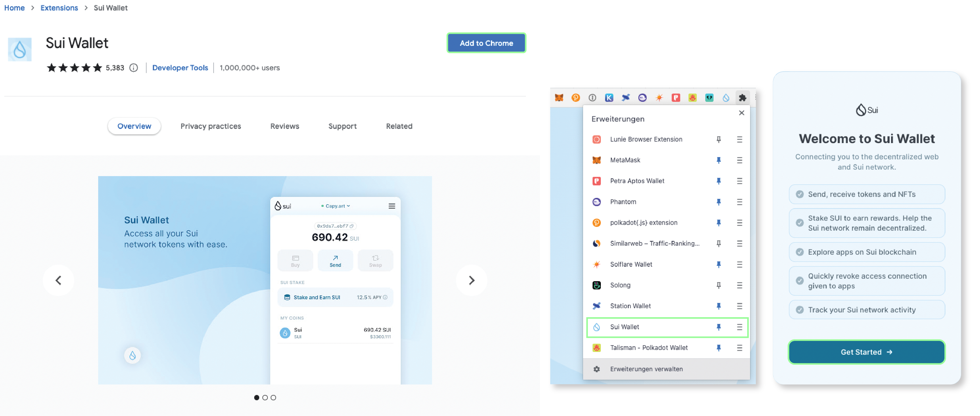Image resolution: width=980 pixels, height=416 pixels.
Task: Open the Developer Tools category link
Action: (180, 68)
